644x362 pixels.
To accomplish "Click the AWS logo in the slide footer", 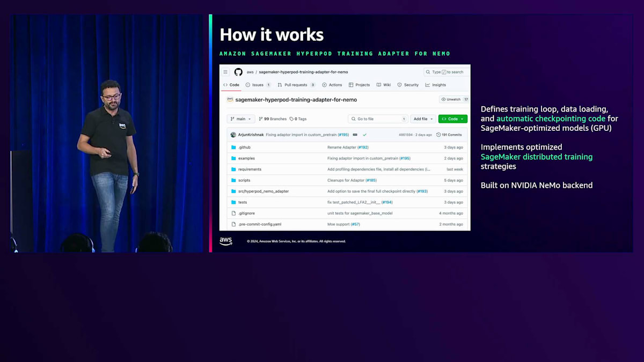I will [226, 241].
